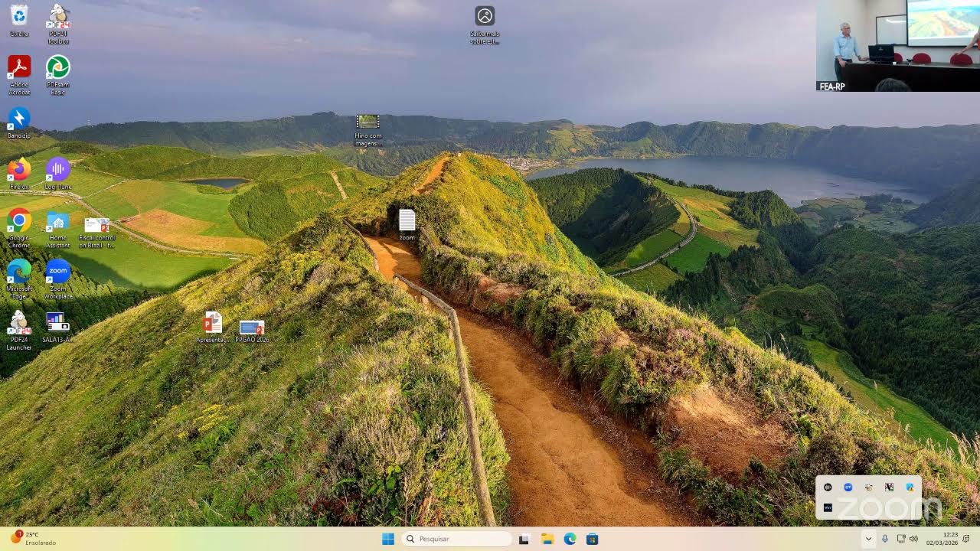The image size is (980, 551).
Task: Select the Firefox desktop icon
Action: point(19,174)
